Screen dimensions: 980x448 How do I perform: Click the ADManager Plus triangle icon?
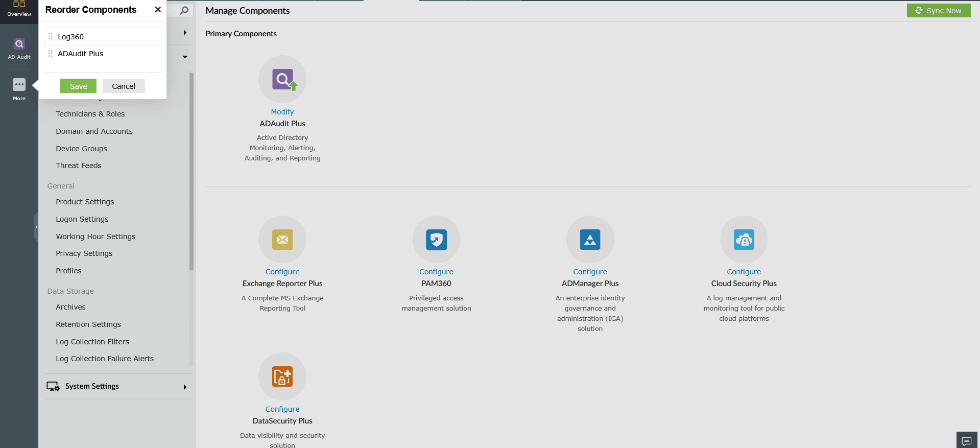tap(590, 240)
